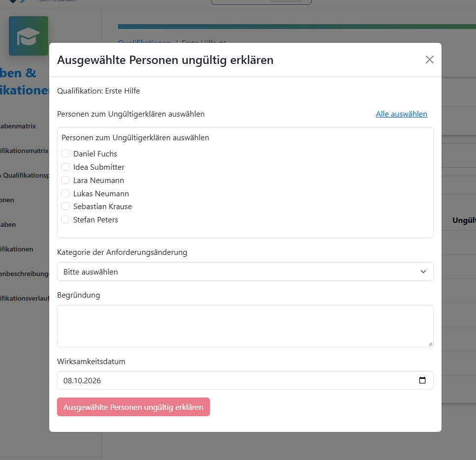Screen dimensions: 476x460
Task: Follow the Qualifikationen breadcrumb link
Action: point(144,42)
